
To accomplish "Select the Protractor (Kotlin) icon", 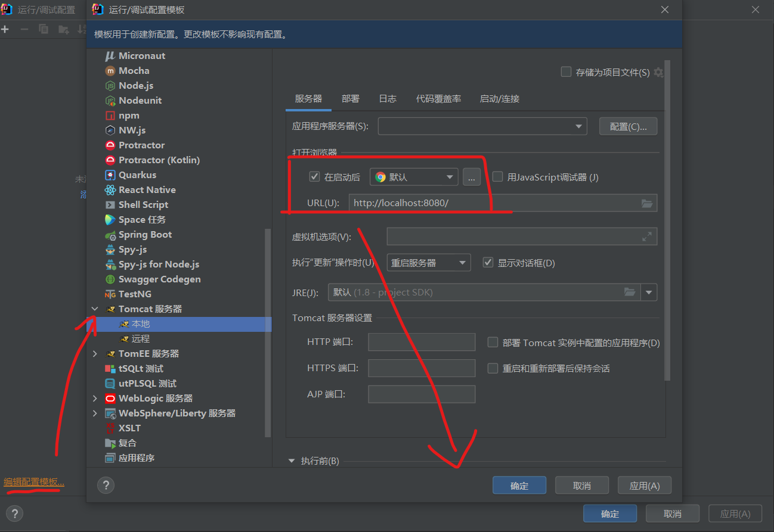I will (x=110, y=160).
